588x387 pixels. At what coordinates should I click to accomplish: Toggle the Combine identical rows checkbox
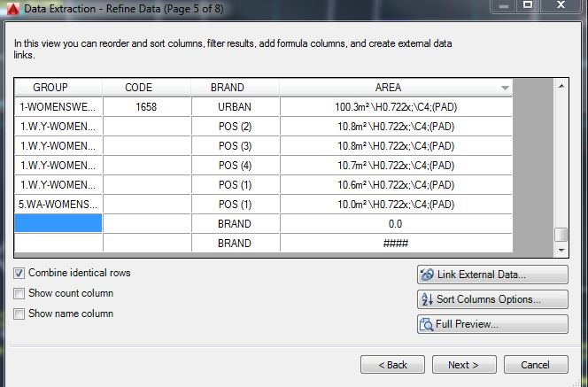coord(19,273)
